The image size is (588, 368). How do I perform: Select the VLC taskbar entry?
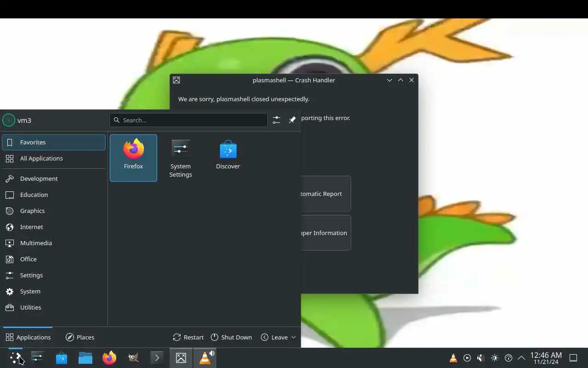[205, 358]
